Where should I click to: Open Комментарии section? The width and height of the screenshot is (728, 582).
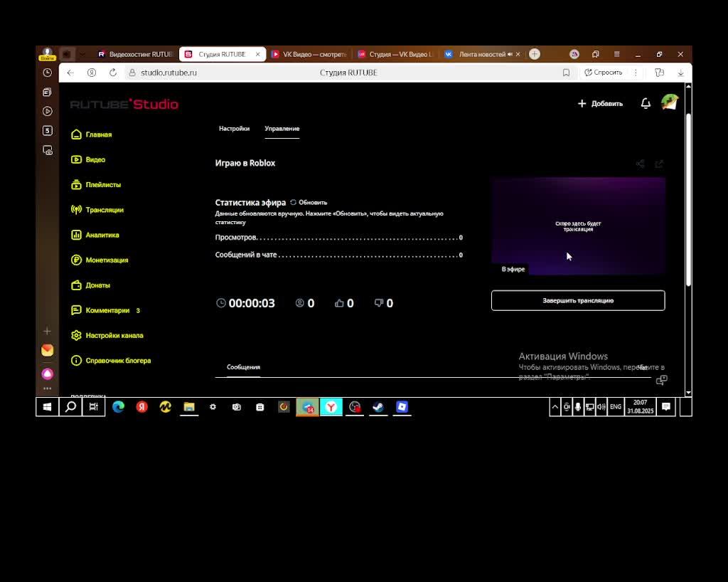tap(105, 309)
